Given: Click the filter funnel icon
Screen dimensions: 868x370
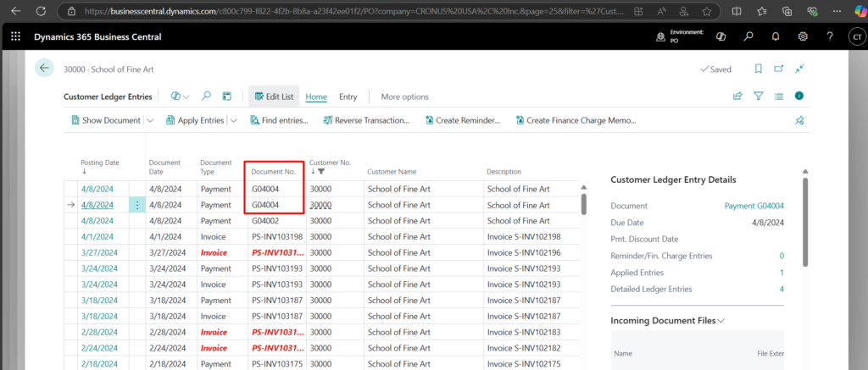Looking at the screenshot, I should 759,97.
